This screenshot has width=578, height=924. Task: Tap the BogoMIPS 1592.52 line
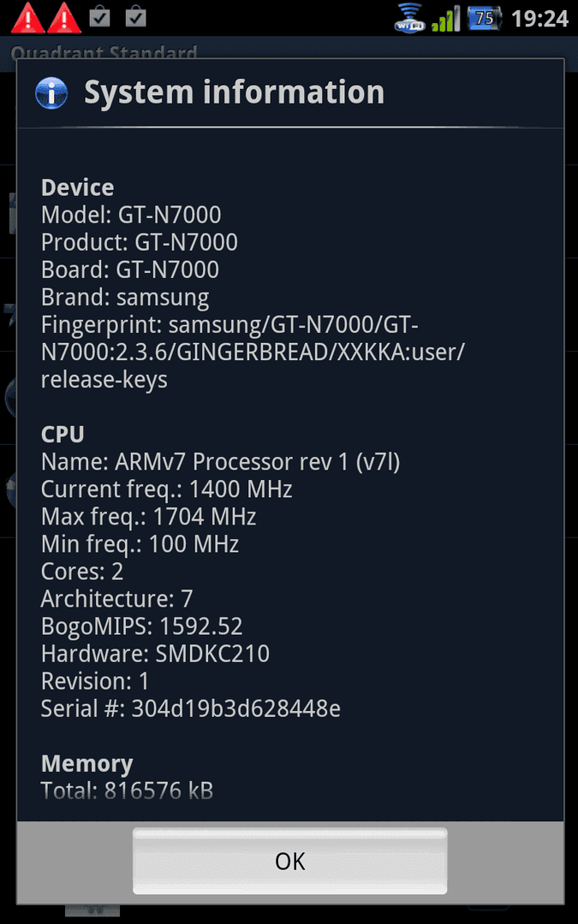(141, 626)
